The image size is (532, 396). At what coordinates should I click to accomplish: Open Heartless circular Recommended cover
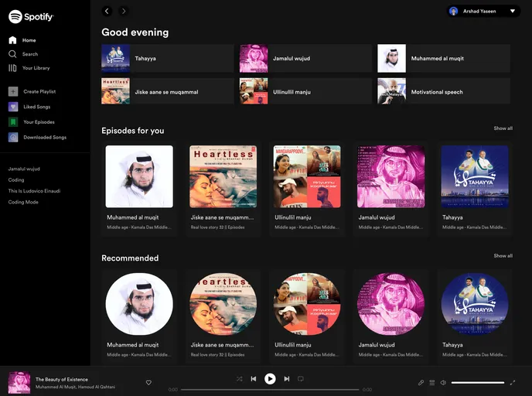pyautogui.click(x=223, y=304)
